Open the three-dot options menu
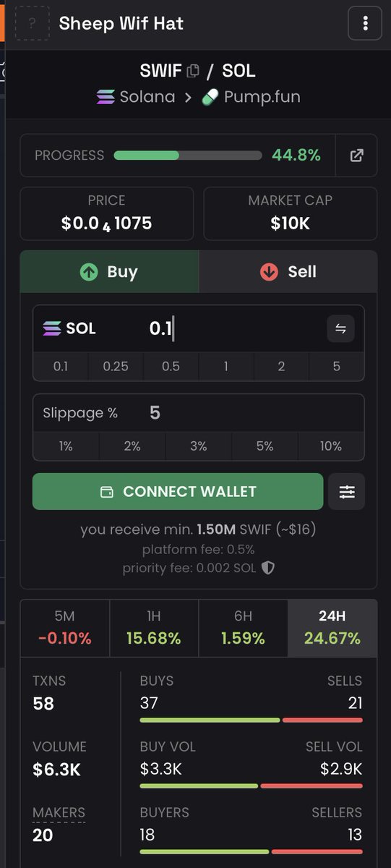The height and width of the screenshot is (868, 391). (365, 23)
